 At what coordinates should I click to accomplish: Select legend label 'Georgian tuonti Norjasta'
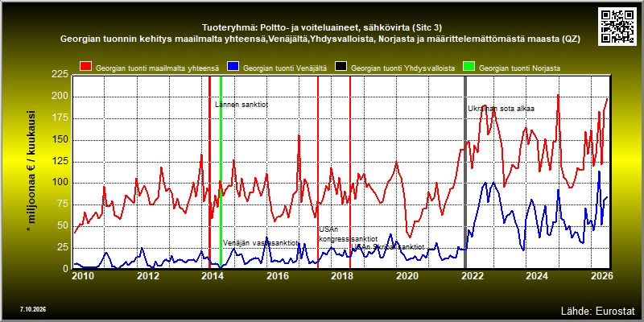click(519, 68)
